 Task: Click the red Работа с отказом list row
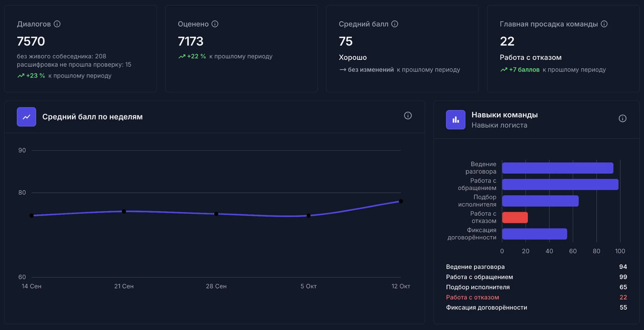[536, 297]
